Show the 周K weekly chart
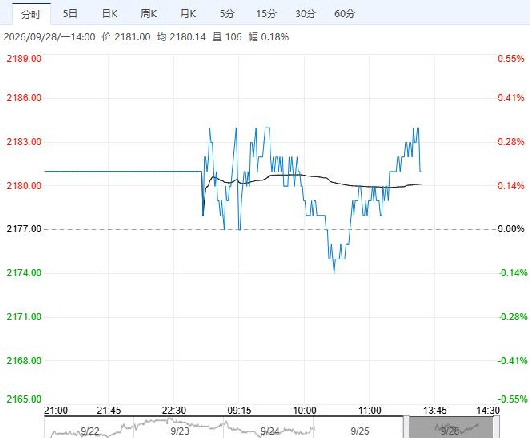Image resolution: width=530 pixels, height=438 pixels. coord(149,14)
